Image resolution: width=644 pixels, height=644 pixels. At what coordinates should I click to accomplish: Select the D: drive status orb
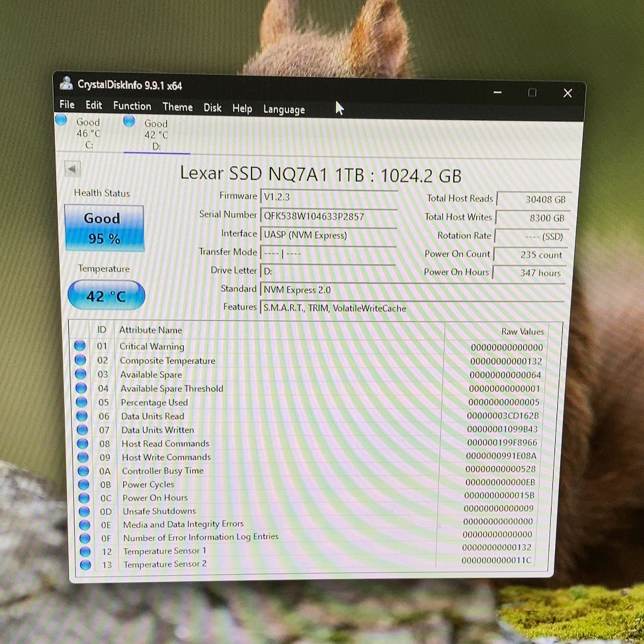coord(129,121)
